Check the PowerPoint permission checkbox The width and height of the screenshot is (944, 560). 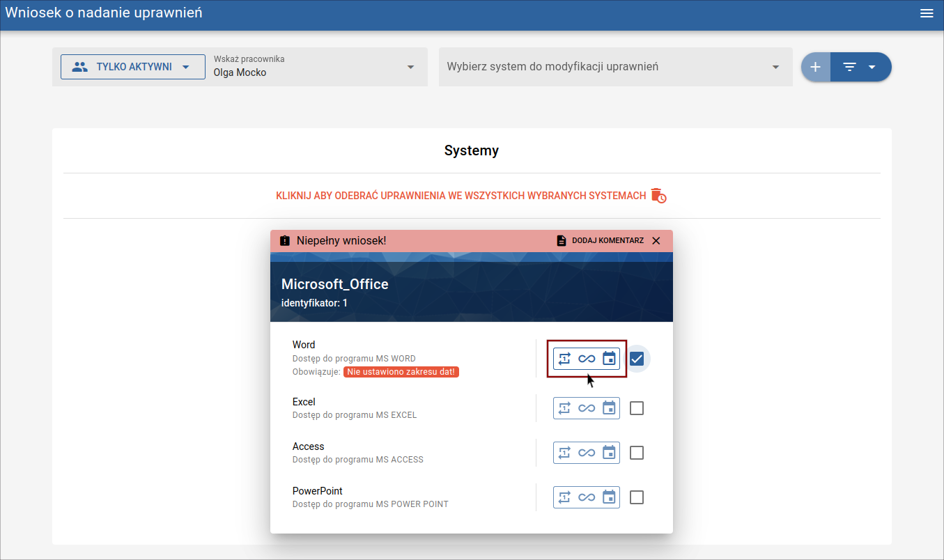click(636, 497)
